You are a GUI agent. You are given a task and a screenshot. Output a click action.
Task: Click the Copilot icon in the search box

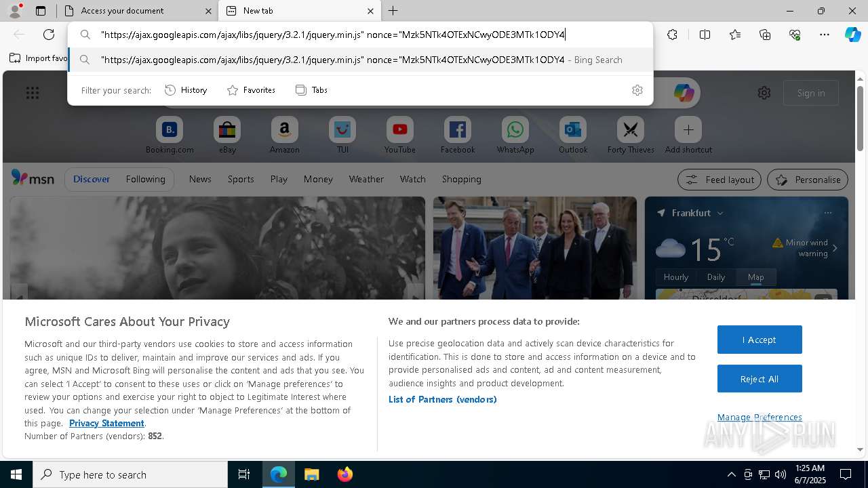(684, 93)
